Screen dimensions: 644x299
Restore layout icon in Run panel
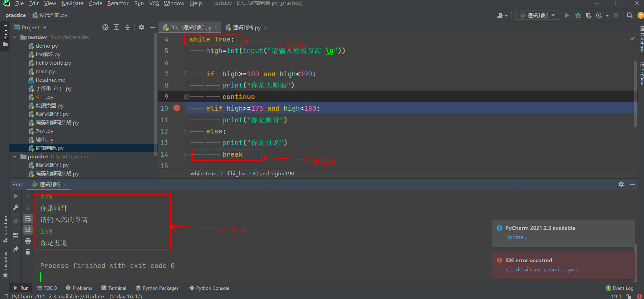16,235
